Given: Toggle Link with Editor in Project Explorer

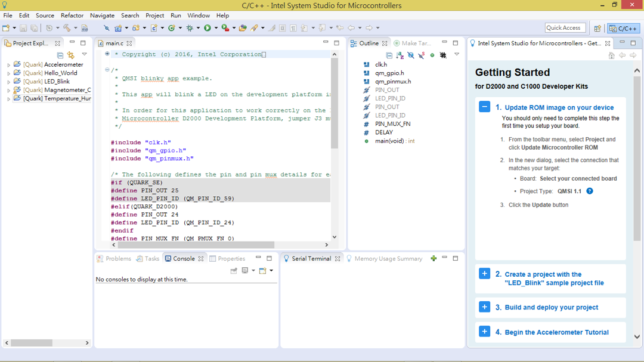Looking at the screenshot, I should [71, 55].
